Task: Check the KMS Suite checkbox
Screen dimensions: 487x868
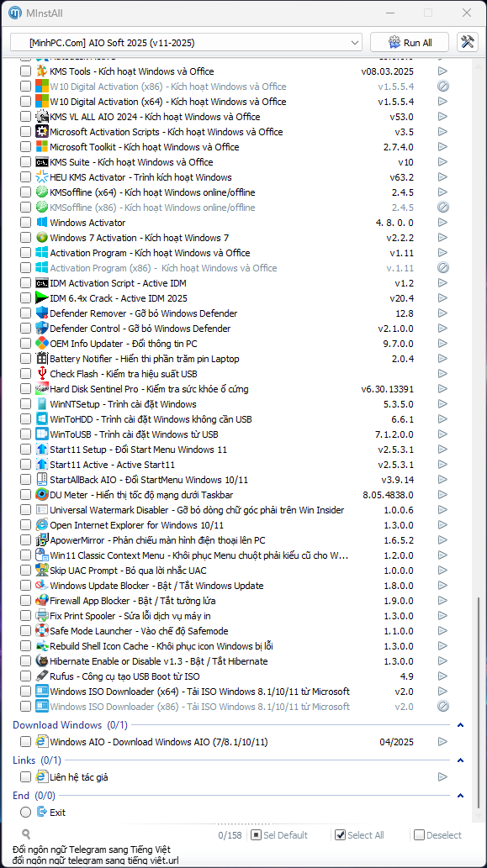Action: point(25,162)
